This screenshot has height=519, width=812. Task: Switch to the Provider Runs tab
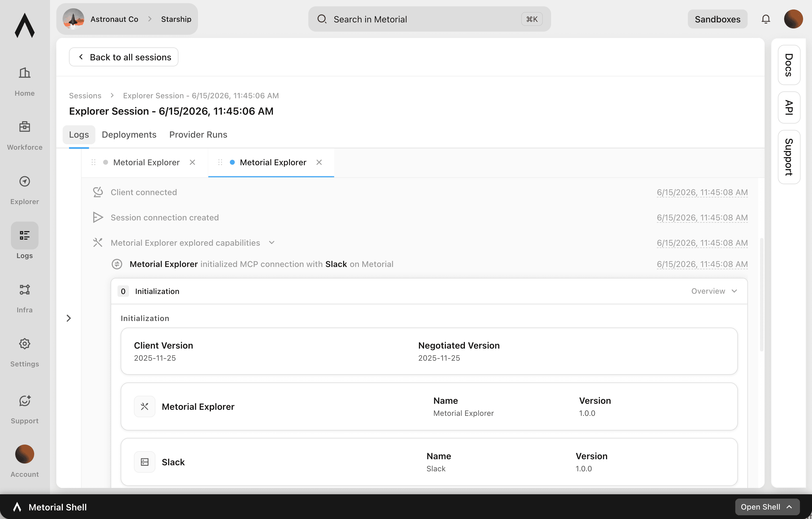(x=198, y=134)
